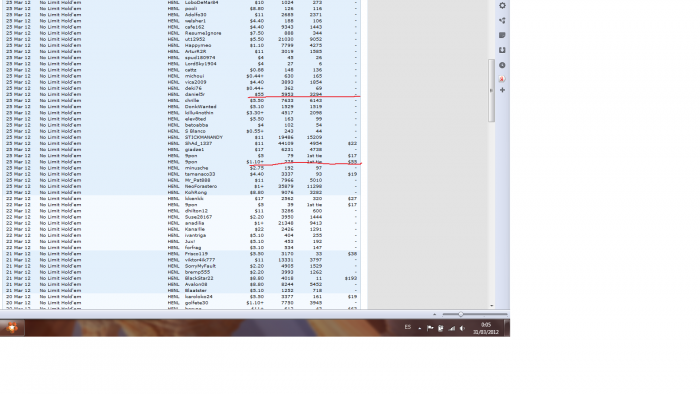Viewport: 700px width, 394px height.
Task: Click the spud180974 player name
Action: pyautogui.click(x=200, y=58)
